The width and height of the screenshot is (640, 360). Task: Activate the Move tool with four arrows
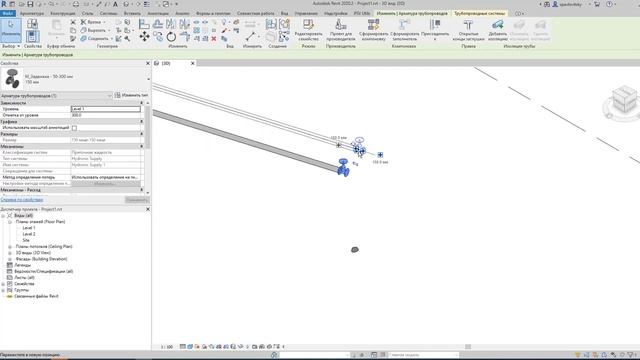point(144,37)
